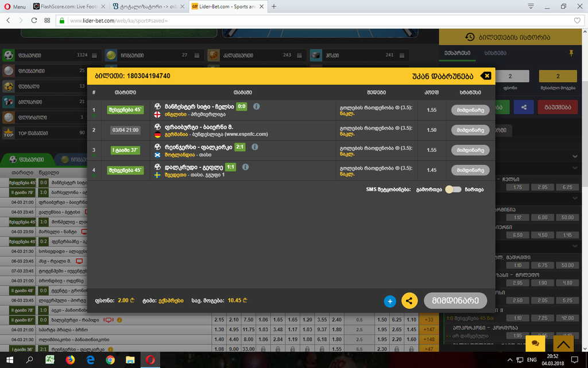Expand the chevron above the მადრიდი odds row
The height and width of the screenshot is (368, 588).
[575, 246]
